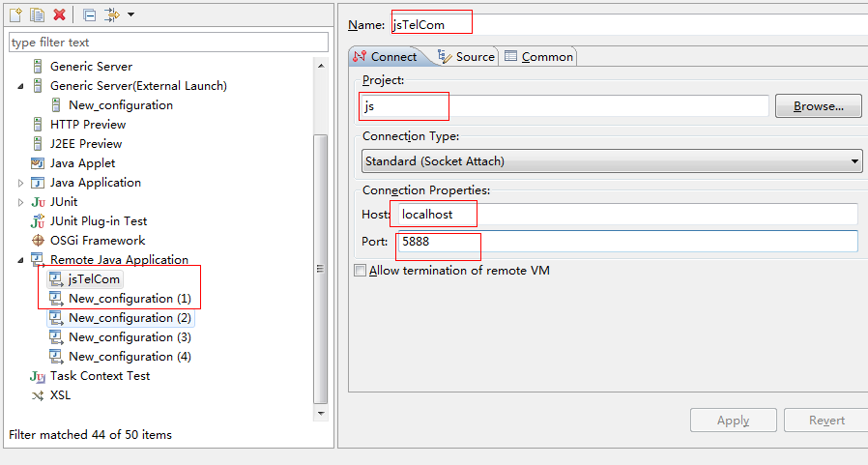Select New_configuration (1)

130,299
